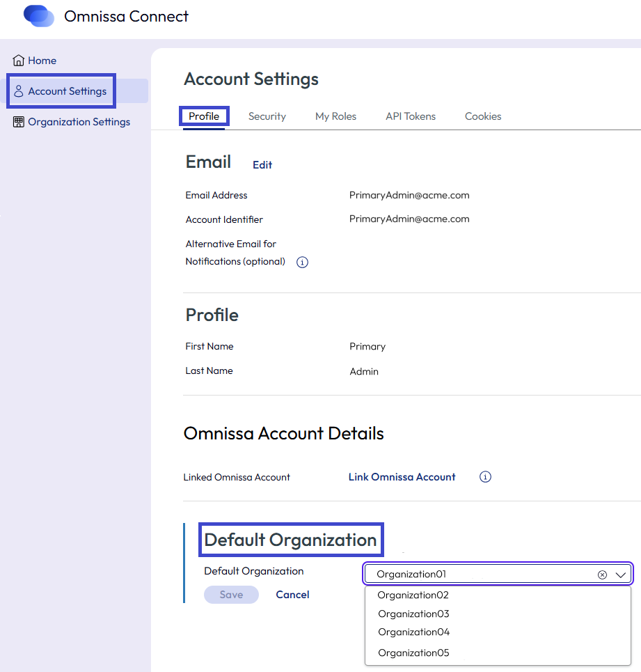This screenshot has width=641, height=672.
Task: Click the Cancel button
Action: point(292,595)
